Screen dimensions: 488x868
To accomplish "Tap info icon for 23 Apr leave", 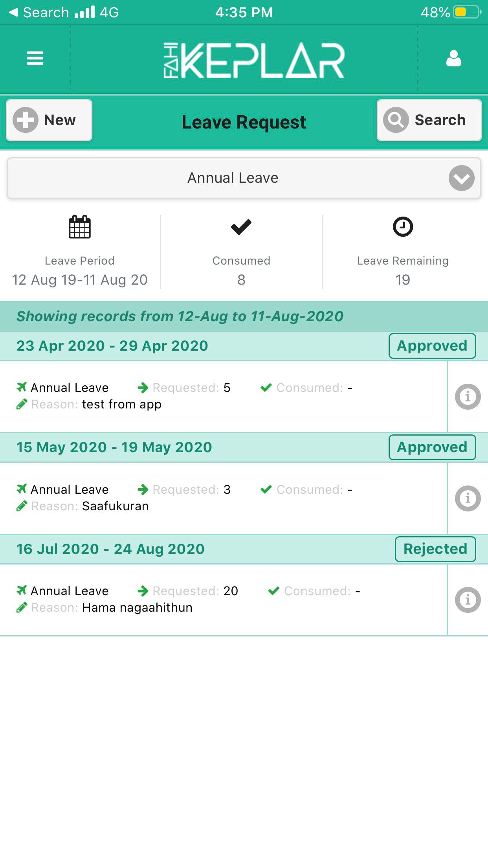I will 468,396.
